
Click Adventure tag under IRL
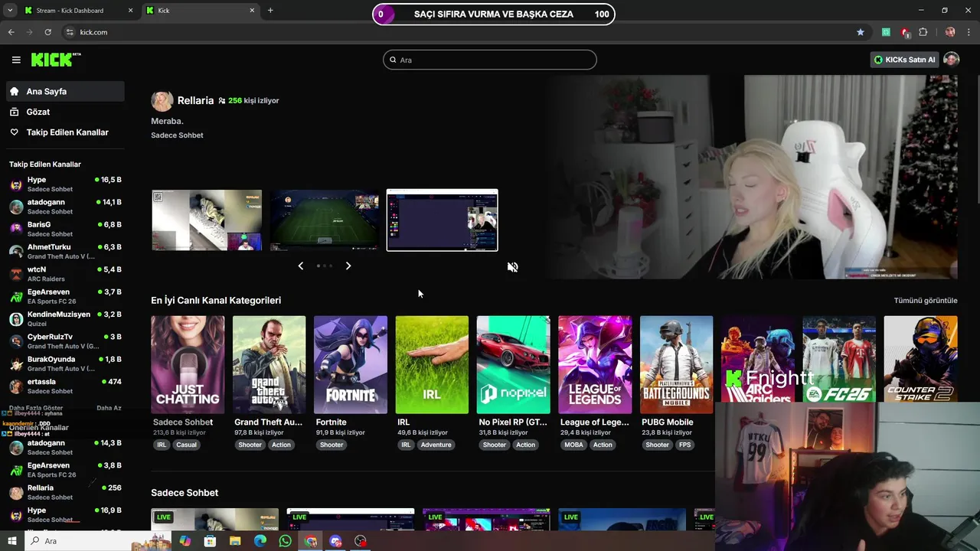point(436,445)
